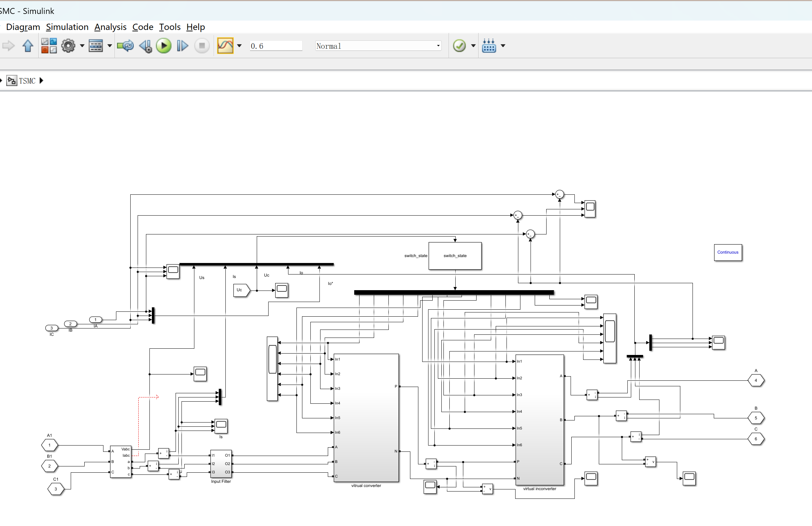
Task: Open the Tools menu
Action: [170, 27]
